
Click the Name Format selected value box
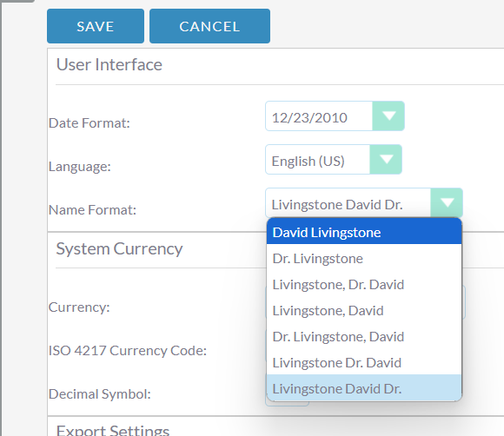(x=348, y=202)
